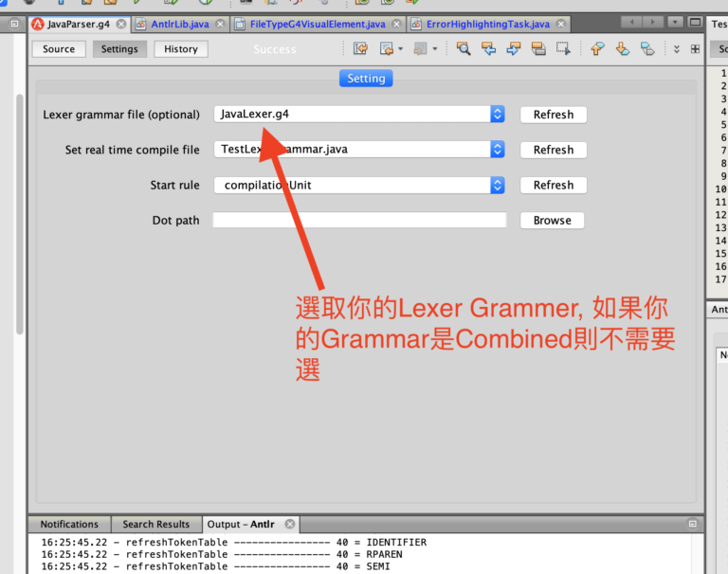The width and height of the screenshot is (728, 574).
Task: Expand the Start rule combo box
Action: pos(498,185)
